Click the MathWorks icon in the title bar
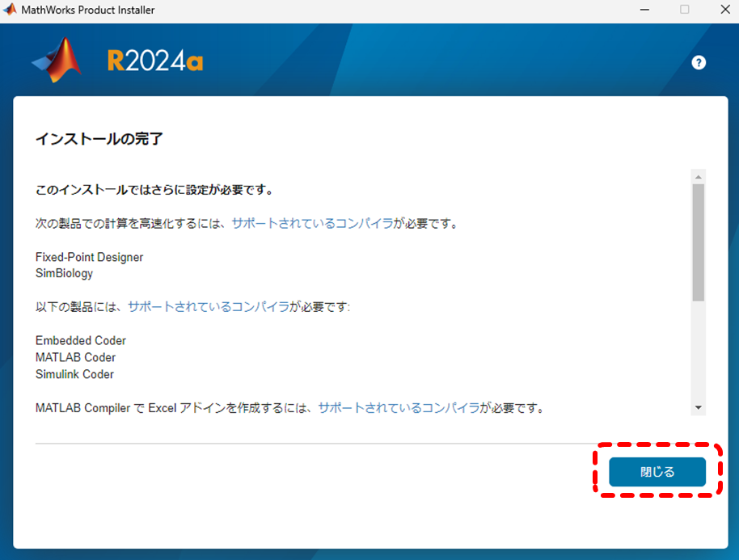The width and height of the screenshot is (739, 560). click(x=10, y=10)
